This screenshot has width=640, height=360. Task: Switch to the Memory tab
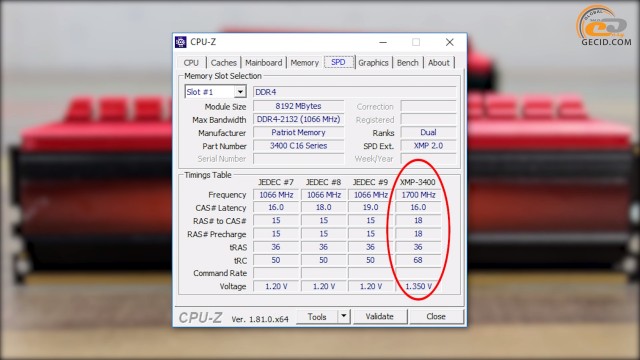pyautogui.click(x=304, y=63)
